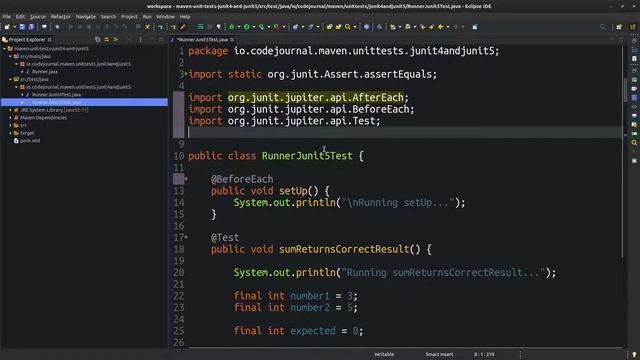This screenshot has width=640, height=360.
Task: Click RunnerJunit5Test class name in code
Action: (x=307, y=156)
